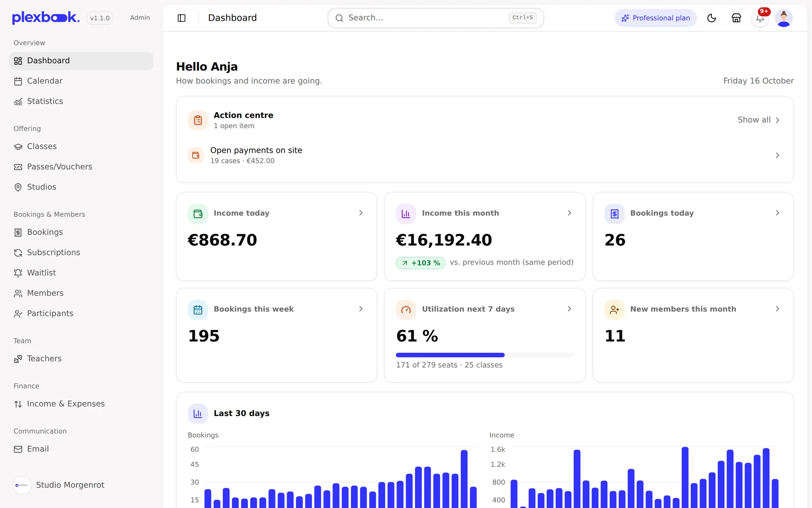Open Bookings today card chevron

(x=777, y=213)
